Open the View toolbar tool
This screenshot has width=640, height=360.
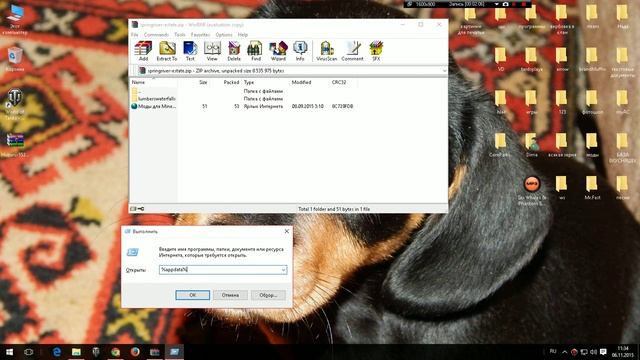[212, 51]
